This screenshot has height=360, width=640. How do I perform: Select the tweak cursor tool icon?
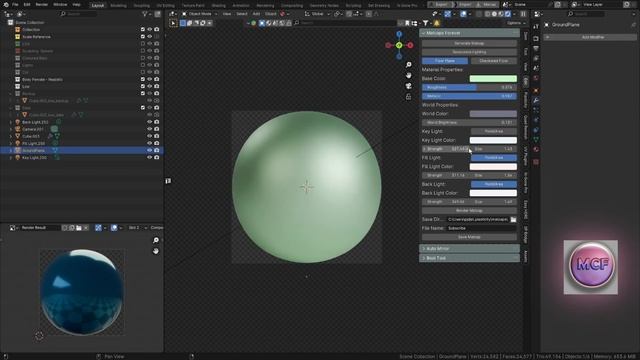click(x=173, y=23)
